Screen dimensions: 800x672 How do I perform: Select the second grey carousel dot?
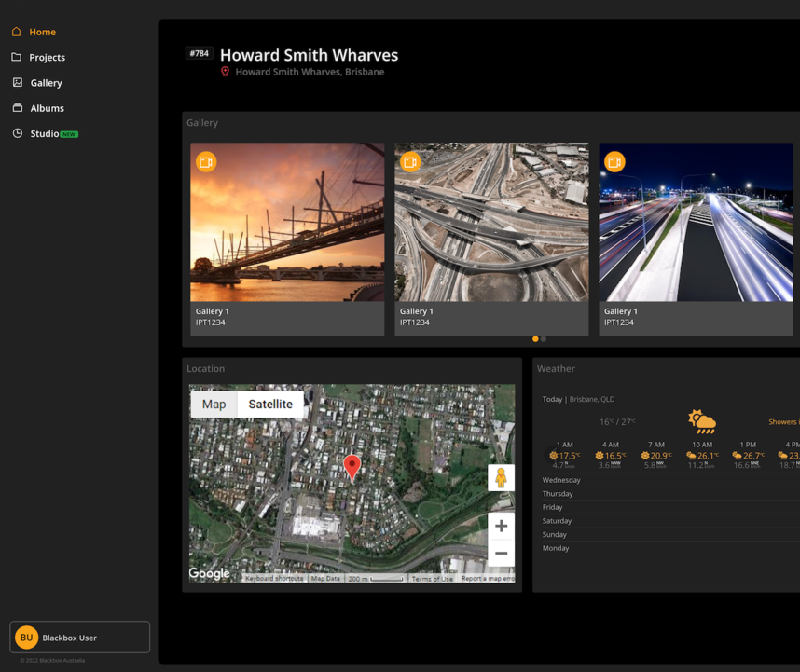[544, 339]
